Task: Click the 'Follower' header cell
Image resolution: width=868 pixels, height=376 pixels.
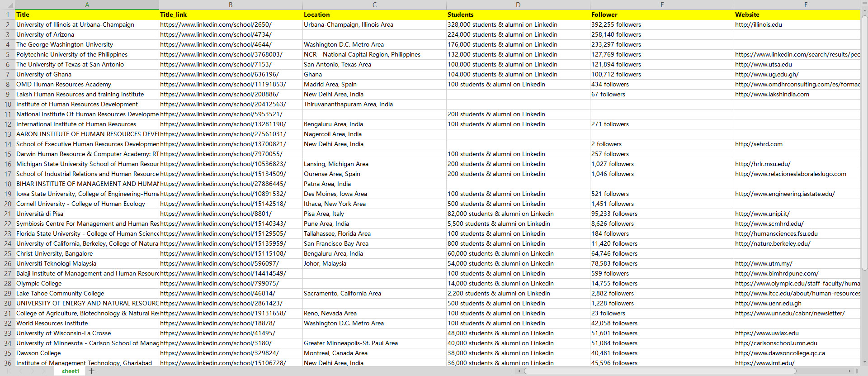Action: (x=662, y=15)
